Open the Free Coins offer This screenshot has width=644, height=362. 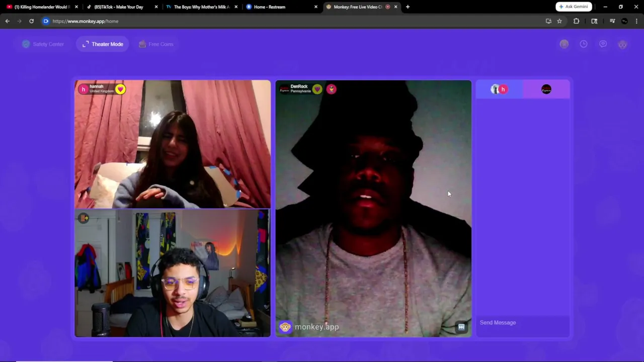coord(156,44)
